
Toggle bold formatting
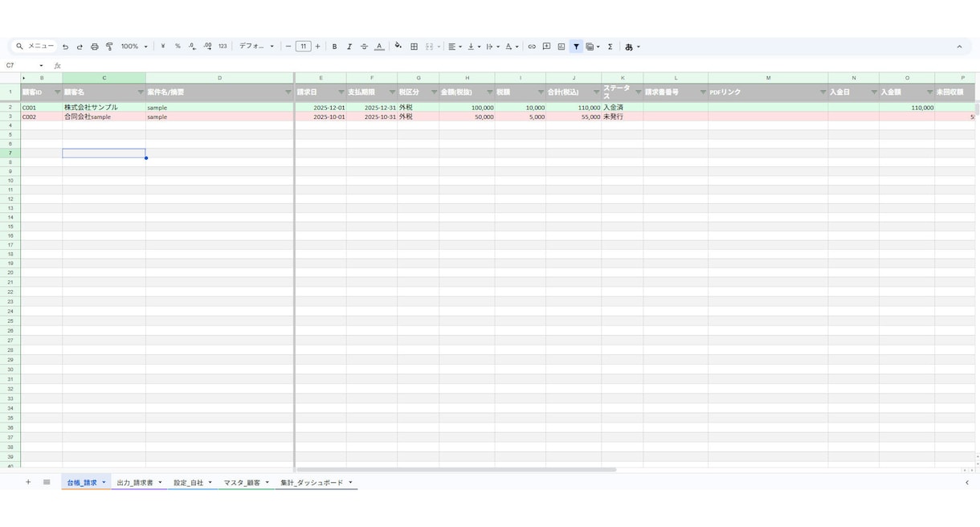click(x=334, y=47)
